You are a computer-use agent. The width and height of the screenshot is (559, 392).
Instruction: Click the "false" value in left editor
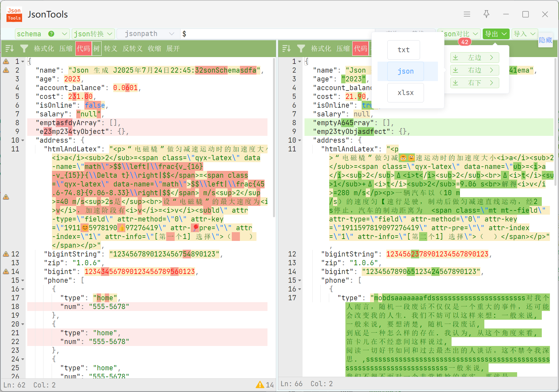coord(95,105)
